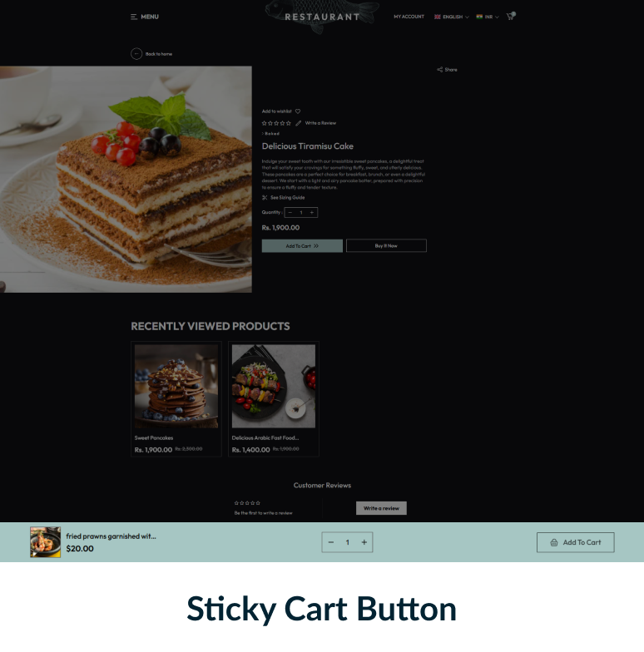Click the Buy It Now button
This screenshot has width=644, height=652.
point(386,246)
